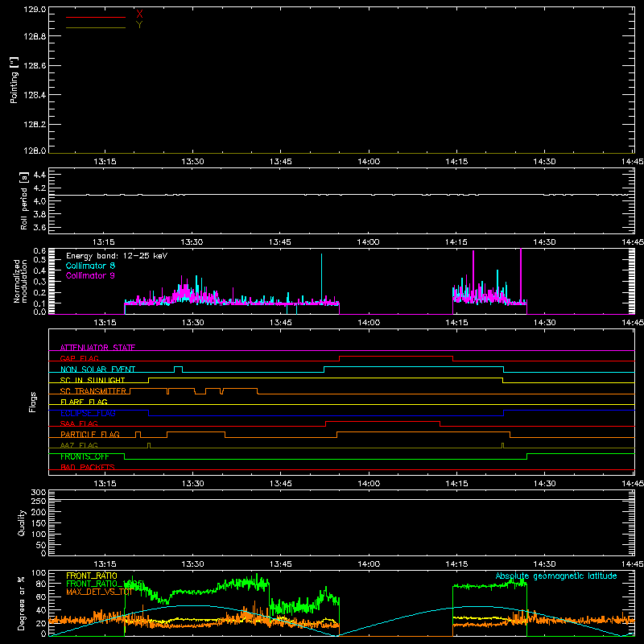Click the tallest magenta Collimator 9 spike
Screen dimensions: 644x644
(x=521, y=275)
